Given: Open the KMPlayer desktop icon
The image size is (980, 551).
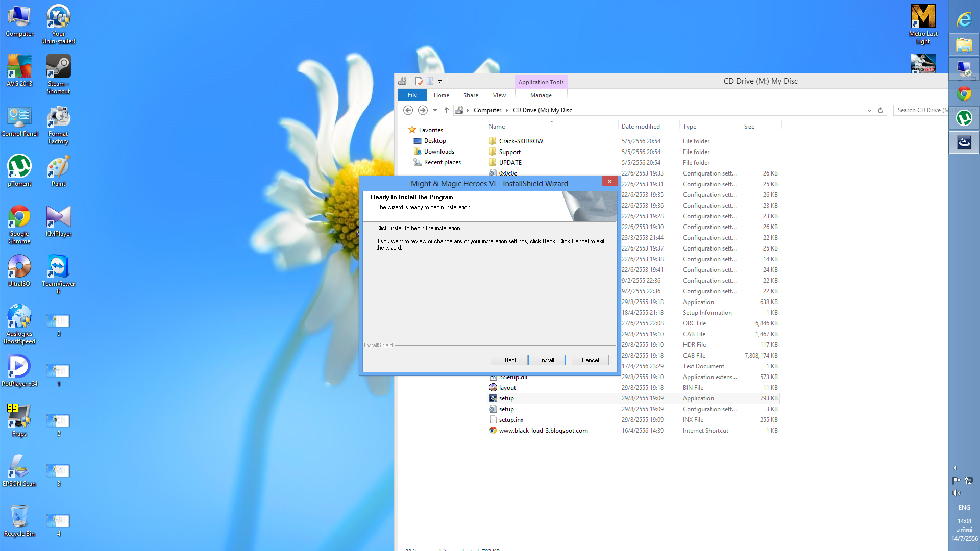Looking at the screenshot, I should tap(58, 218).
